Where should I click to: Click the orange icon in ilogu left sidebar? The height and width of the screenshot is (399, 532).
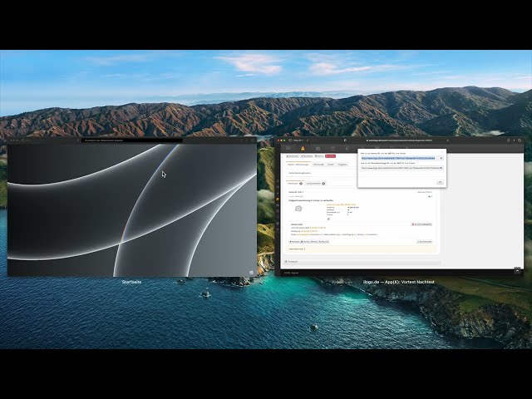click(x=278, y=199)
